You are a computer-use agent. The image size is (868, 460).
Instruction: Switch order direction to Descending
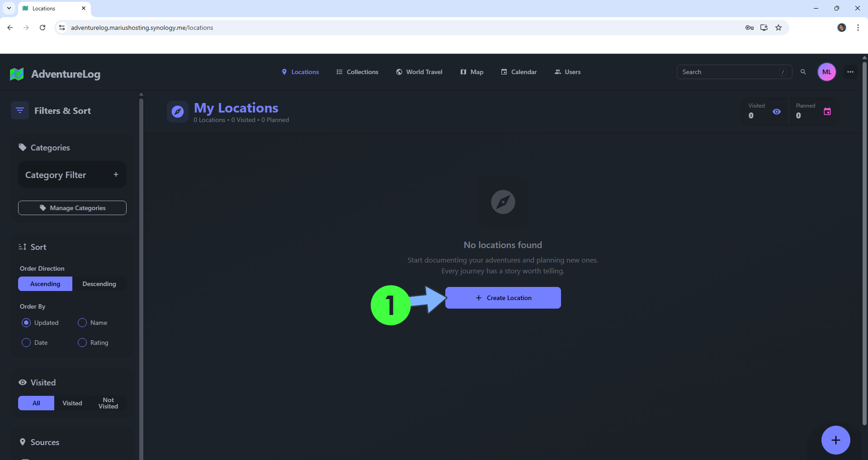[x=99, y=284]
